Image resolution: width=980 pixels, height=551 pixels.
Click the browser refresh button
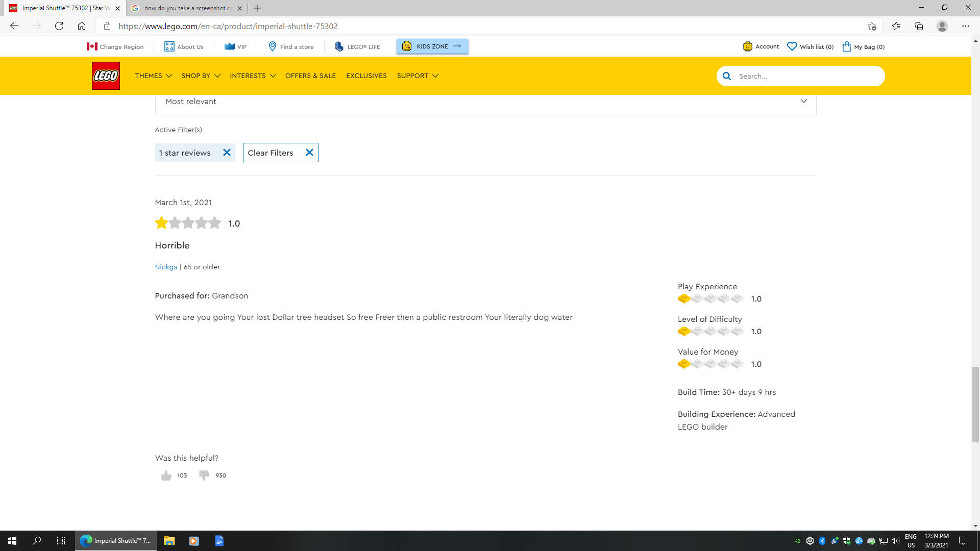[x=59, y=26]
